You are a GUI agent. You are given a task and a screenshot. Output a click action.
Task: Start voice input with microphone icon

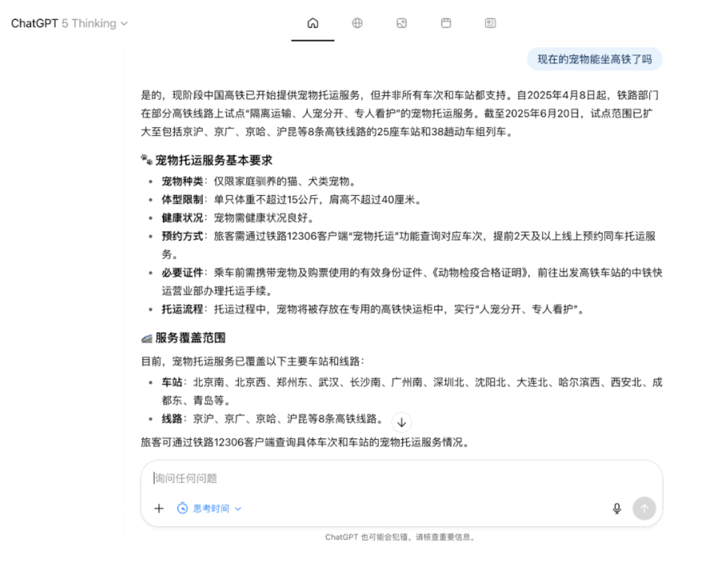617,508
